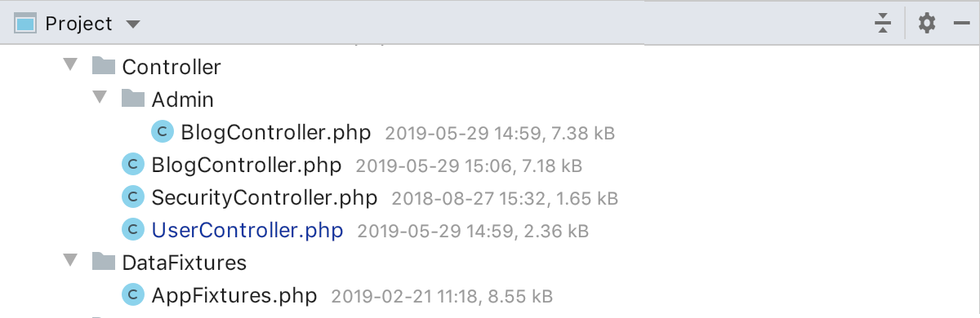
Task: Click the Project title label
Action: tap(79, 24)
